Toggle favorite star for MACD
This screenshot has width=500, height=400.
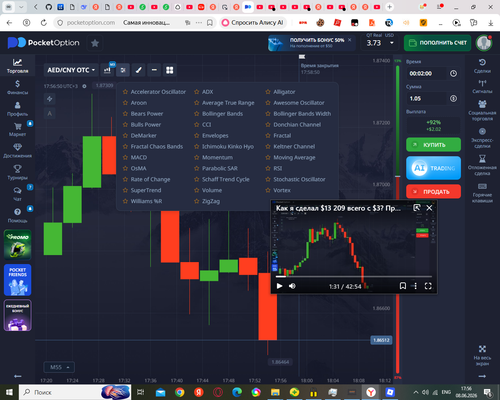click(x=125, y=157)
